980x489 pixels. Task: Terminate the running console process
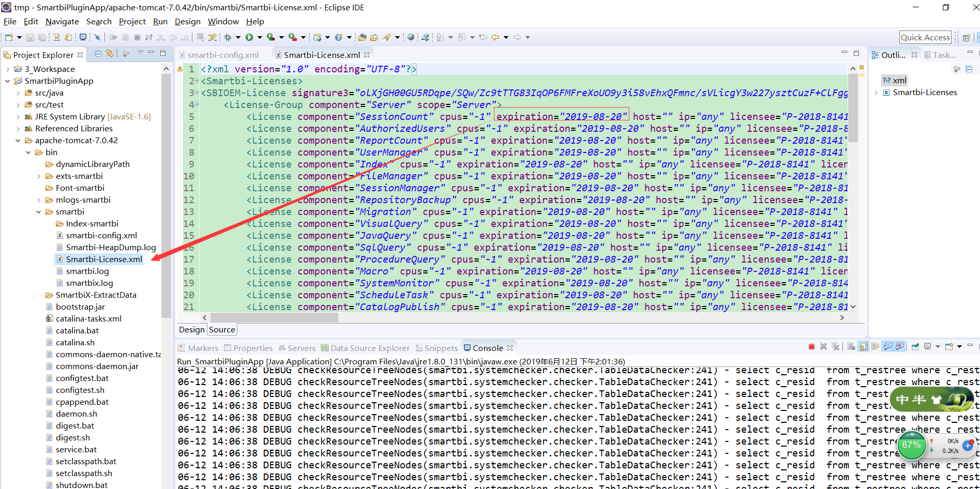(811, 346)
